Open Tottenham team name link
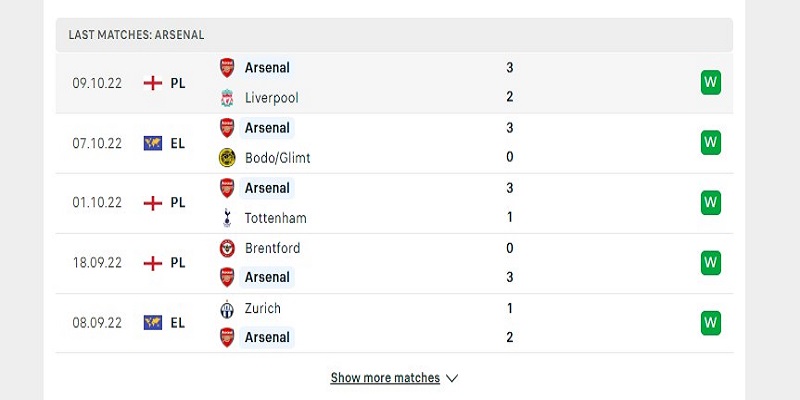800x400 pixels. [276, 218]
